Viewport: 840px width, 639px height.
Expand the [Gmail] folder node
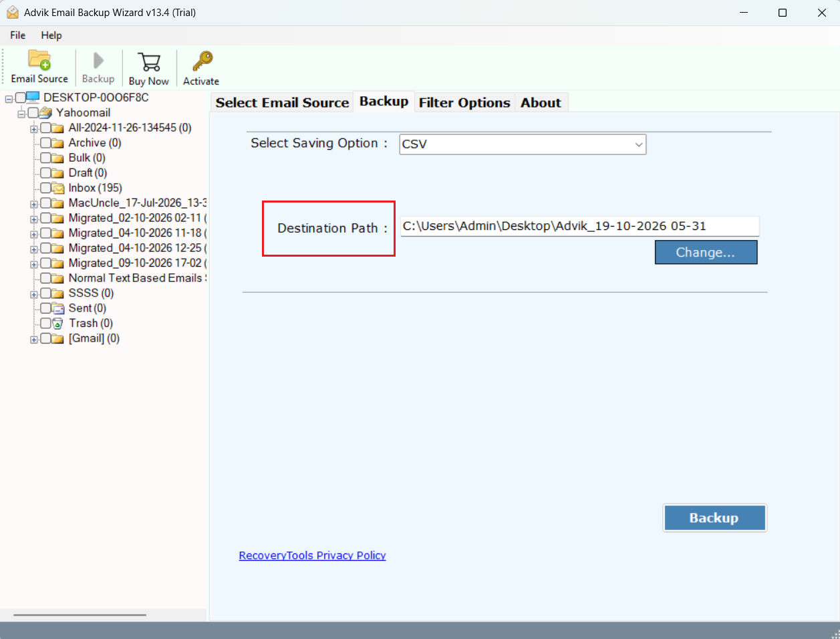pos(34,340)
